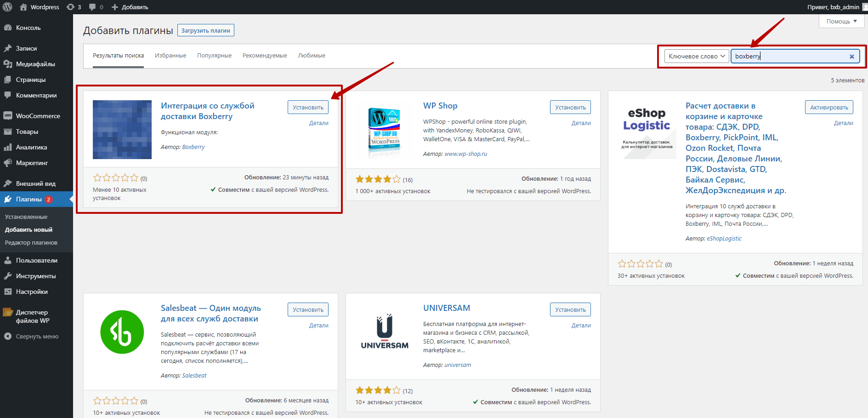The height and width of the screenshot is (418, 868).
Task: Click the Плагины update badge showing 2
Action: point(49,200)
